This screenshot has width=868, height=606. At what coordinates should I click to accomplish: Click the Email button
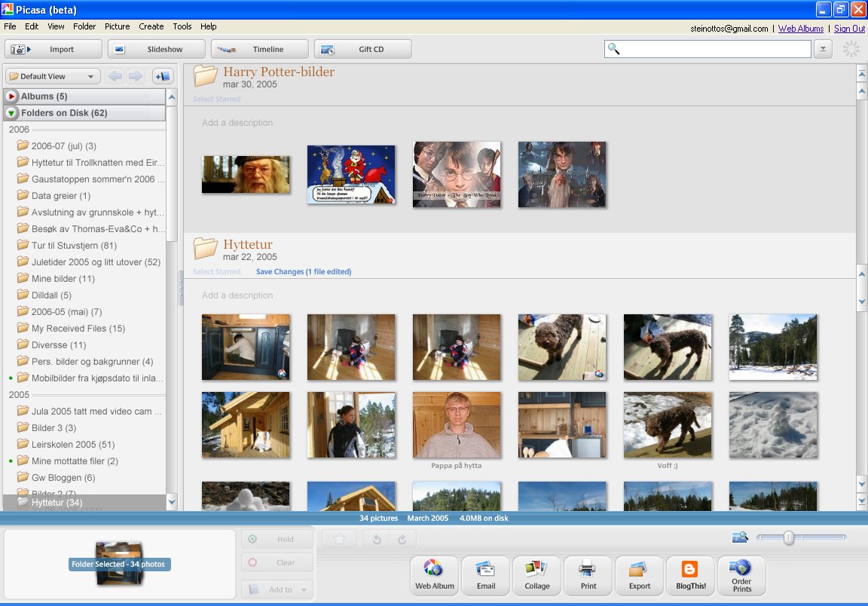point(486,576)
